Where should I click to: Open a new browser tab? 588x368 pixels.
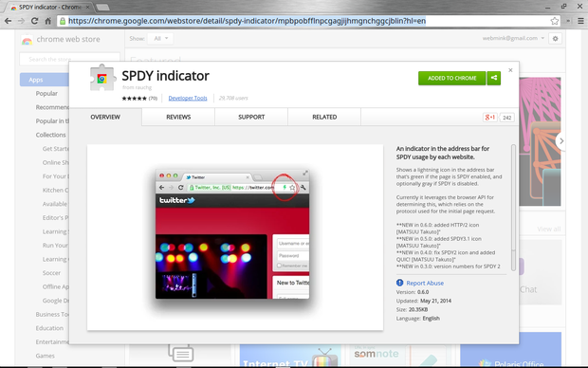point(102,8)
